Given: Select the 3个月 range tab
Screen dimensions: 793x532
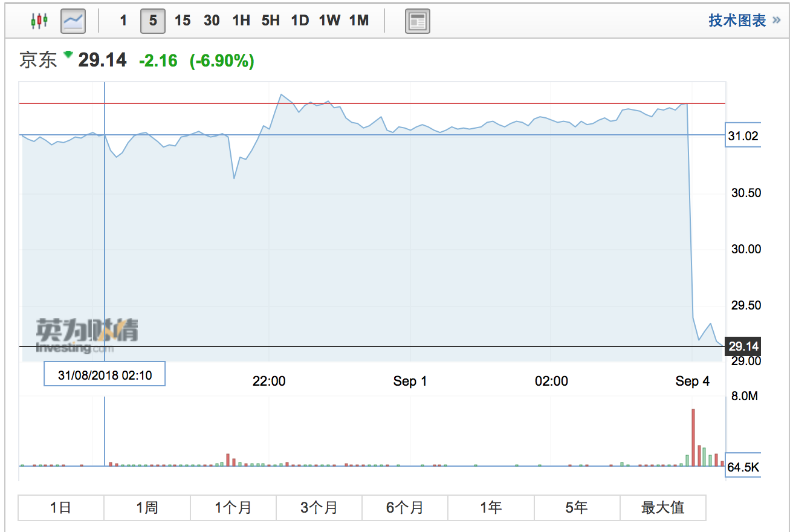Looking at the screenshot, I should [x=319, y=508].
